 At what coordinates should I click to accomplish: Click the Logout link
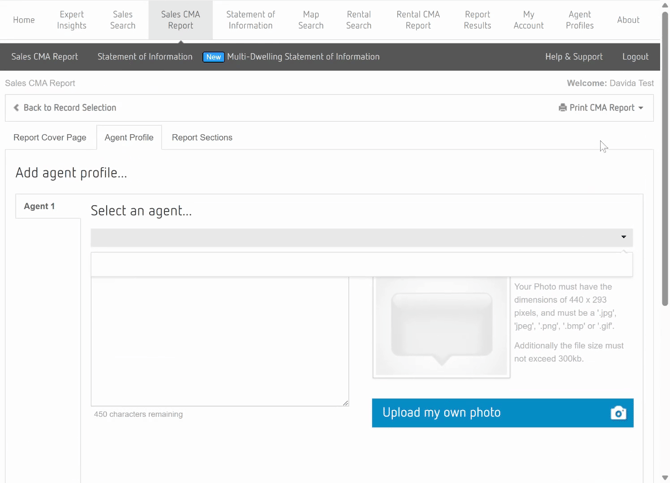coord(635,57)
